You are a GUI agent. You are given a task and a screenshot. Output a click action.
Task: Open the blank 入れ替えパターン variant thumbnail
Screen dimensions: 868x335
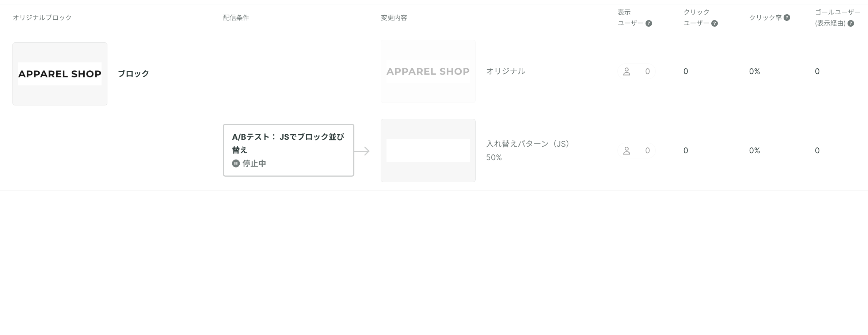(428, 150)
